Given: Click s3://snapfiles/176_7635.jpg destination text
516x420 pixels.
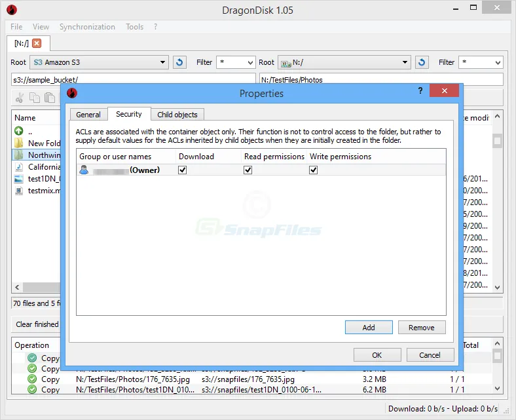Looking at the screenshot, I should [x=248, y=379].
